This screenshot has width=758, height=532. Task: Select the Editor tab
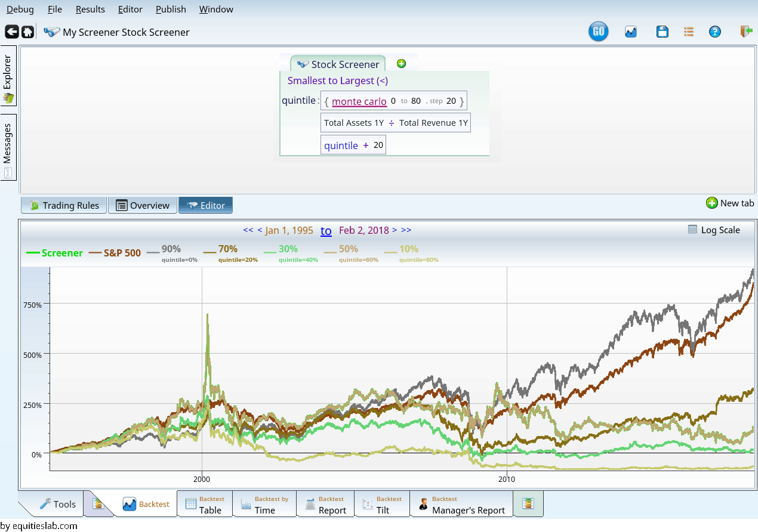206,205
